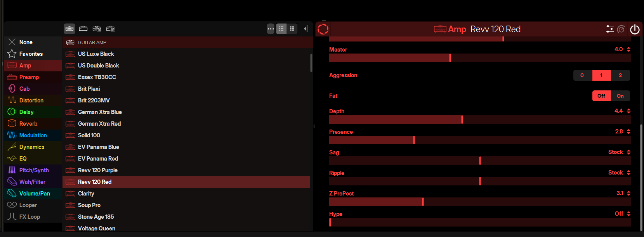Set Aggression to 2
Viewport: 644px width, 237px height.
(x=620, y=75)
